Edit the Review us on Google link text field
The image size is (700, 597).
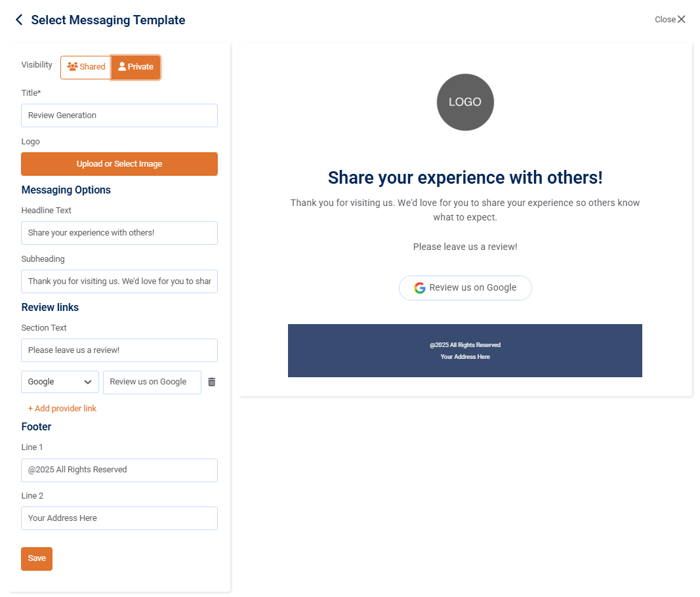point(152,382)
